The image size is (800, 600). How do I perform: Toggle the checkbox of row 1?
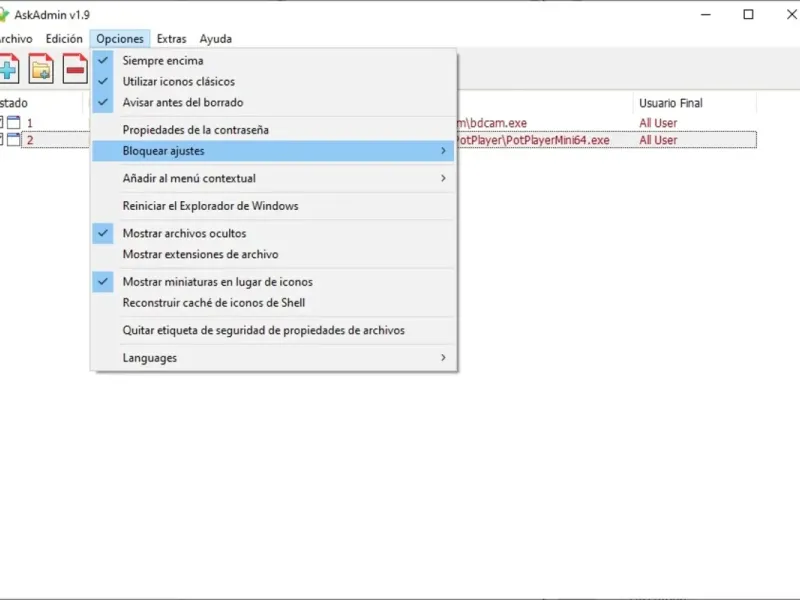click(x=2, y=122)
